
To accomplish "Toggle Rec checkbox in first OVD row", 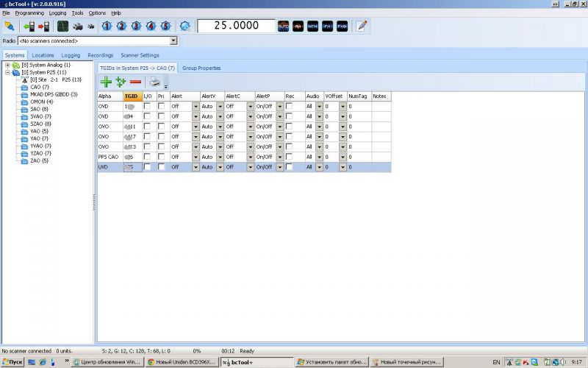I will [x=289, y=106].
